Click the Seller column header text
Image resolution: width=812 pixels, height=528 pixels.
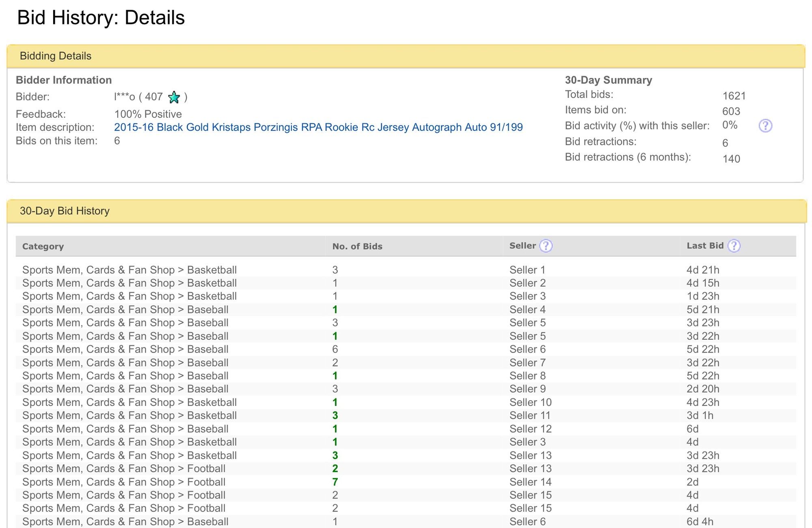click(x=523, y=246)
